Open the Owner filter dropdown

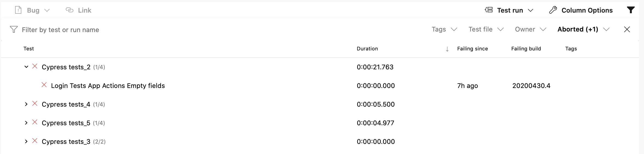point(531,29)
